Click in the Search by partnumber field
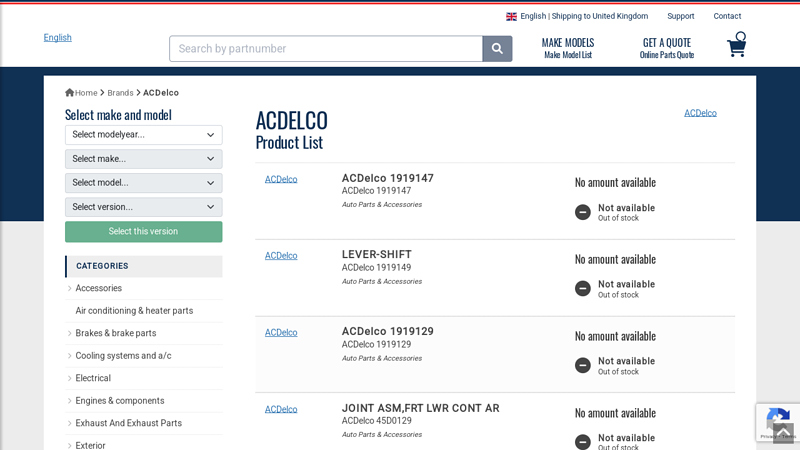800x450 pixels. click(x=326, y=48)
